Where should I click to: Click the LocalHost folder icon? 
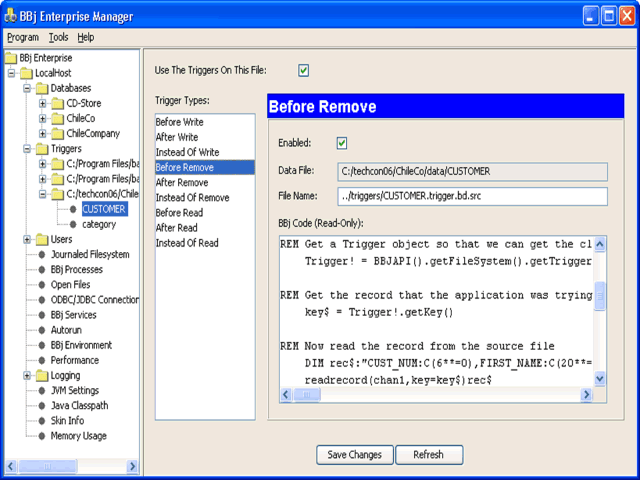(x=27, y=73)
